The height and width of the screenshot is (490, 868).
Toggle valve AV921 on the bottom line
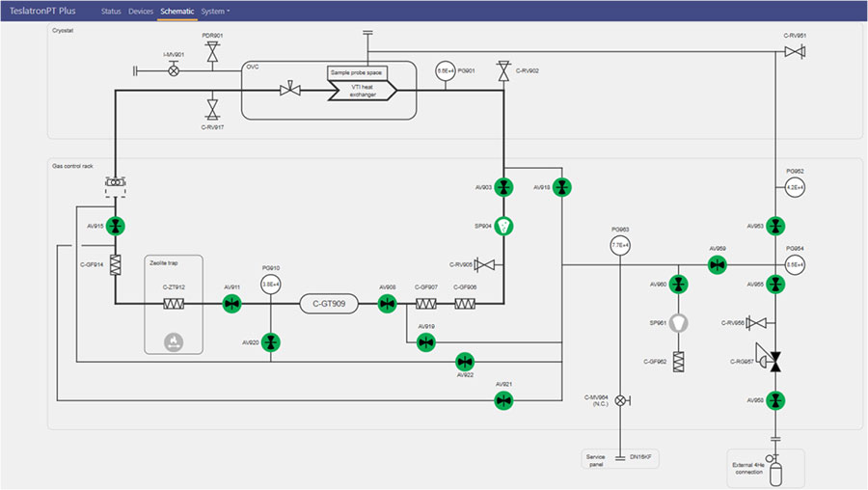point(503,400)
